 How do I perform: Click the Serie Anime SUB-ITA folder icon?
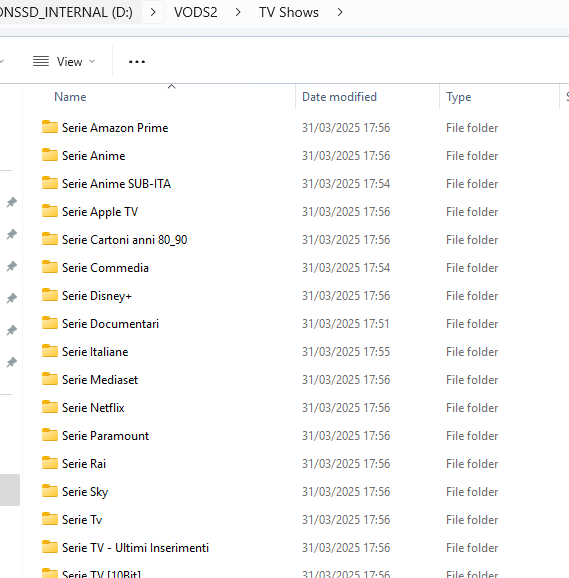50,183
